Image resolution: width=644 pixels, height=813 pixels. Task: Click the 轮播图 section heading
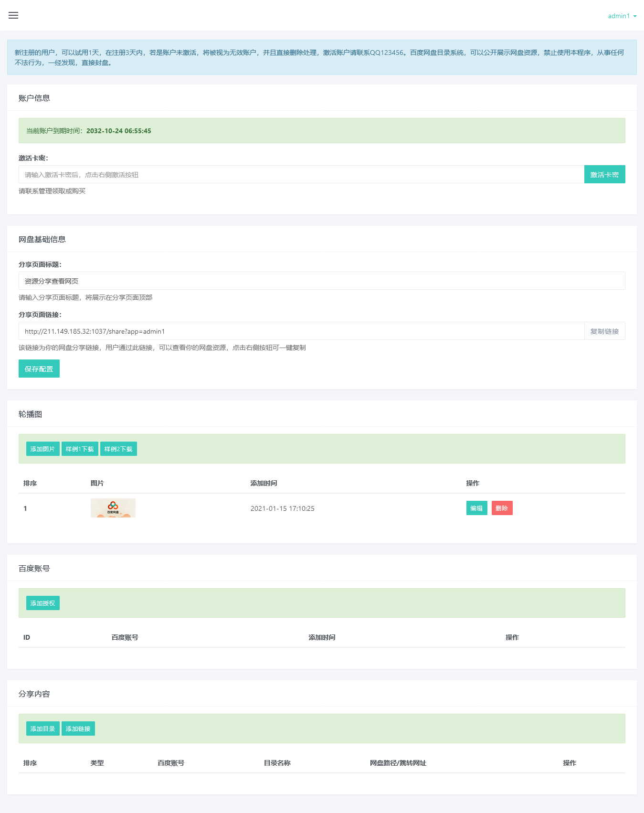click(30, 414)
